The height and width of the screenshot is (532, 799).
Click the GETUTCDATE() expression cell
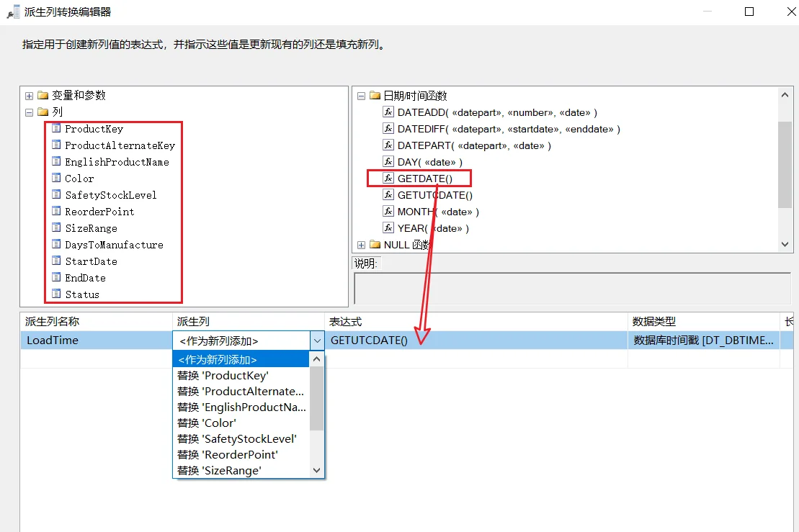click(x=476, y=340)
